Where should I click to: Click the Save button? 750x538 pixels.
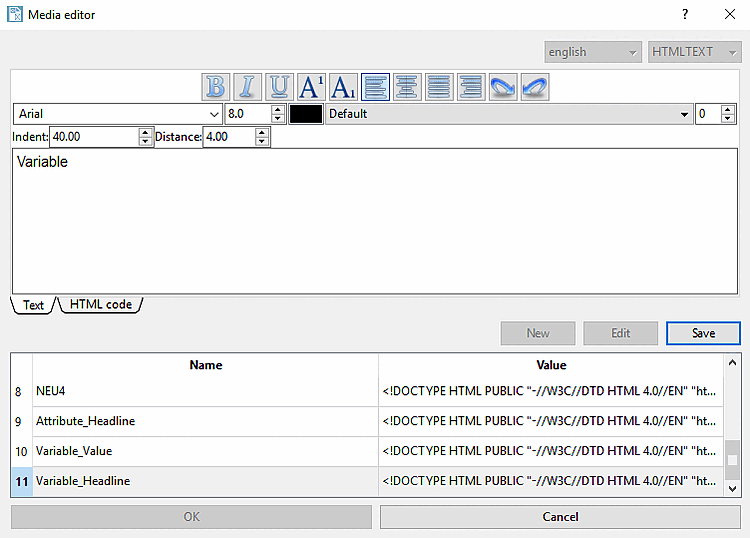coord(703,333)
